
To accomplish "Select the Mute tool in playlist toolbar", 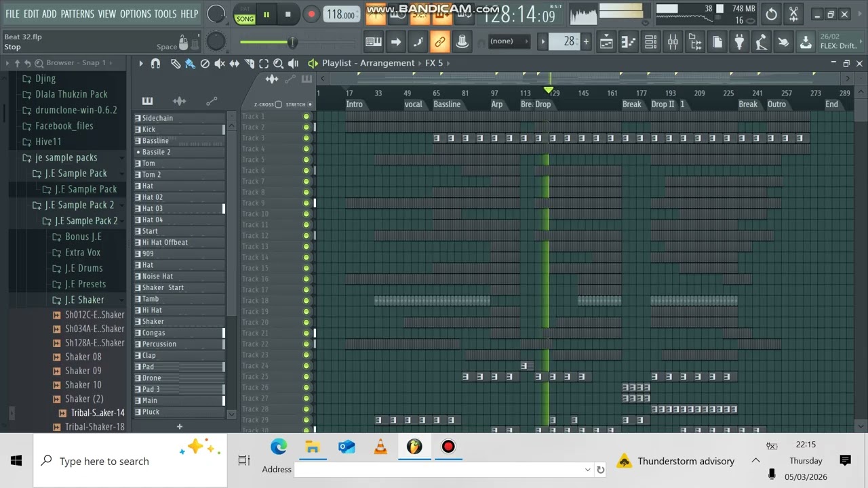I will coord(220,63).
